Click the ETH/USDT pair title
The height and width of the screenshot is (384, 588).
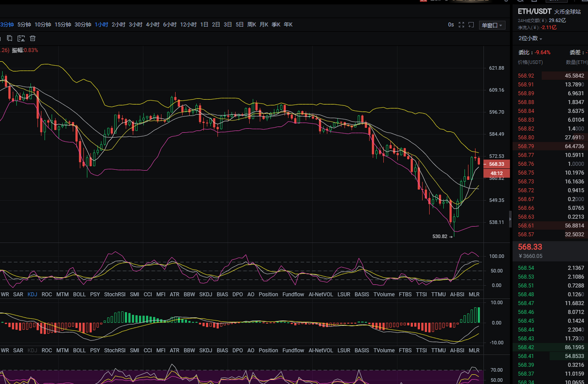[x=535, y=11]
